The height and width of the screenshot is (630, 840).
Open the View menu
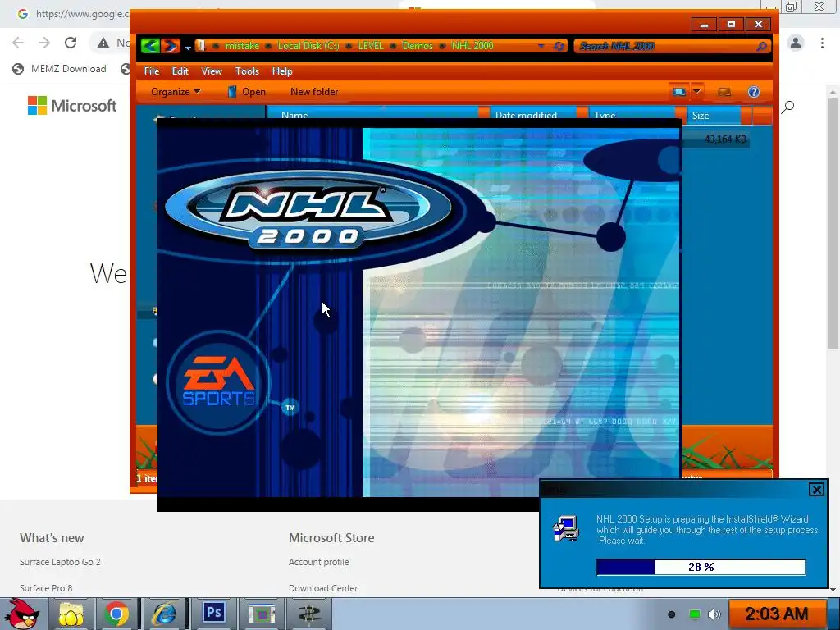(212, 71)
